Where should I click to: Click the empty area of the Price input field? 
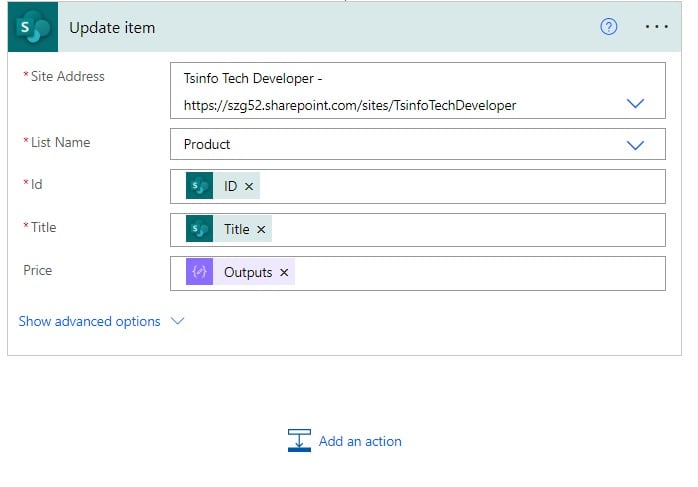tap(479, 273)
